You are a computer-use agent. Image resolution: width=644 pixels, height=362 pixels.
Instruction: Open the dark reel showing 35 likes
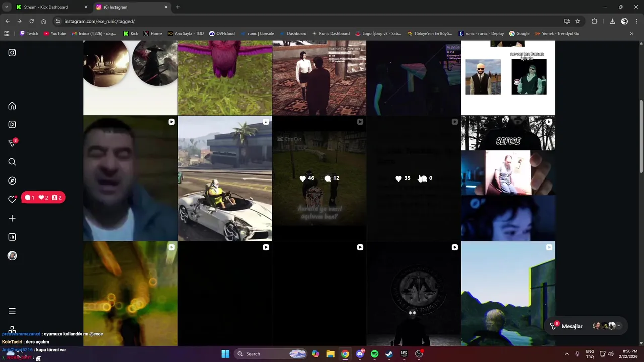pos(414,178)
